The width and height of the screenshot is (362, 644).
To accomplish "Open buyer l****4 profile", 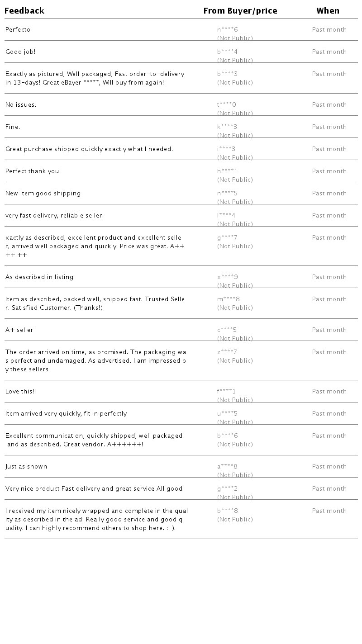I will [x=226, y=216].
